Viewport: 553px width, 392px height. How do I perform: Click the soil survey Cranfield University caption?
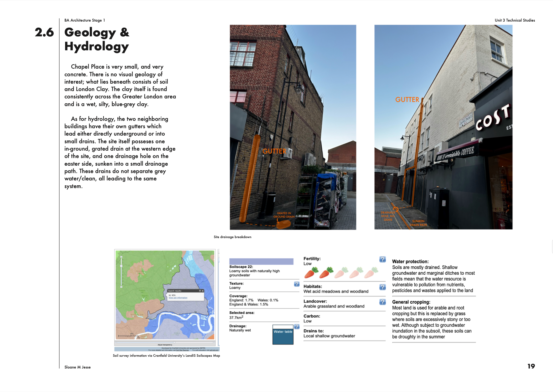pos(166,356)
